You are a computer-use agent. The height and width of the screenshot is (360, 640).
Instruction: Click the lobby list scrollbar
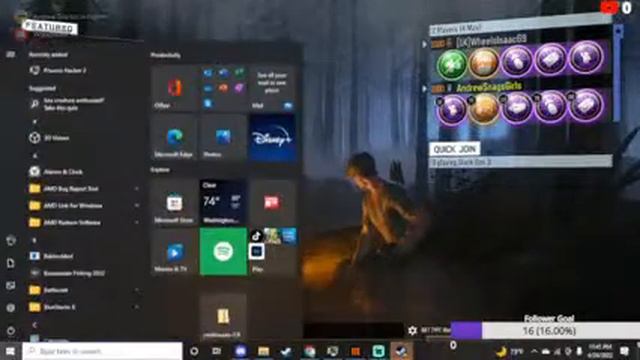(618, 73)
